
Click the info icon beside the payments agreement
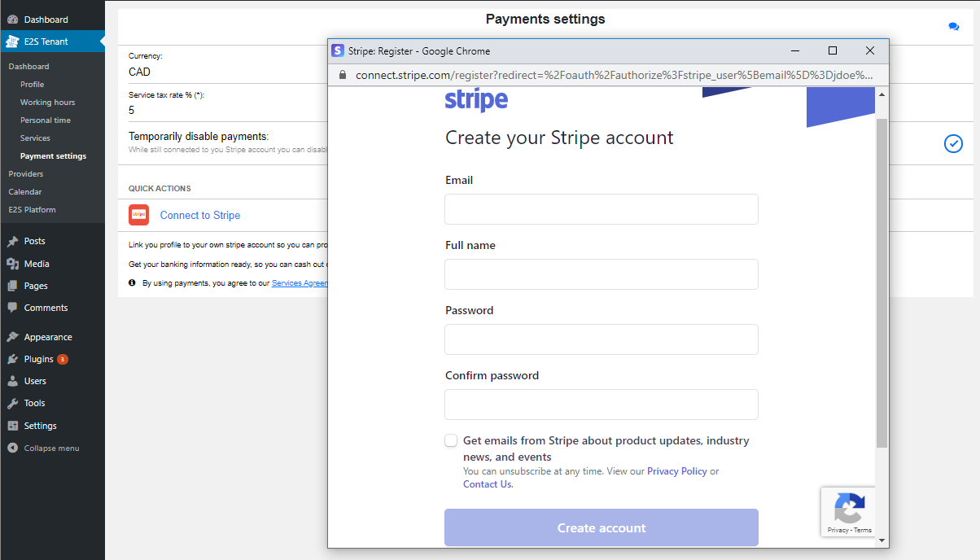132,282
